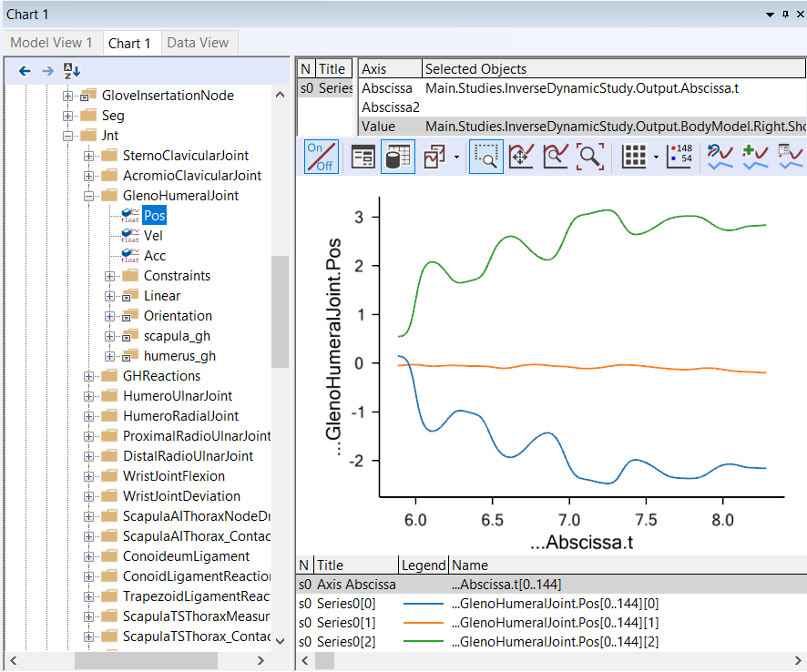Screen dimensions: 807x672
Task: Click the blue legend line for Series0[0]
Action: coord(423,604)
